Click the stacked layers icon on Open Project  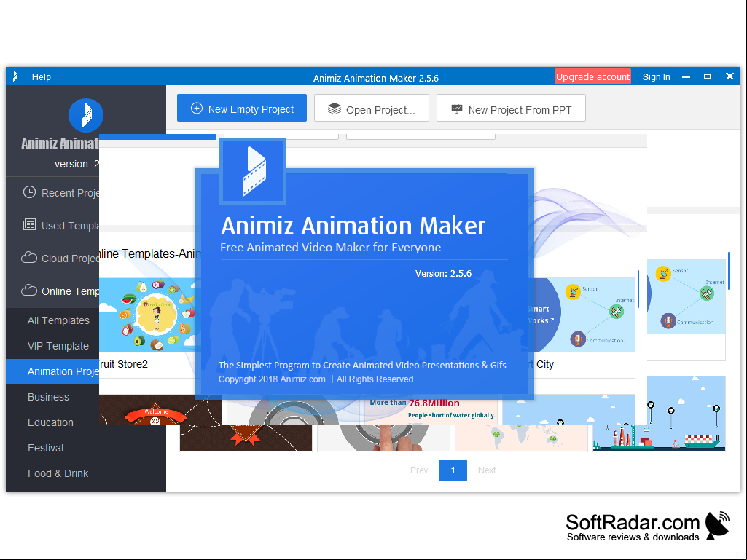pos(335,109)
